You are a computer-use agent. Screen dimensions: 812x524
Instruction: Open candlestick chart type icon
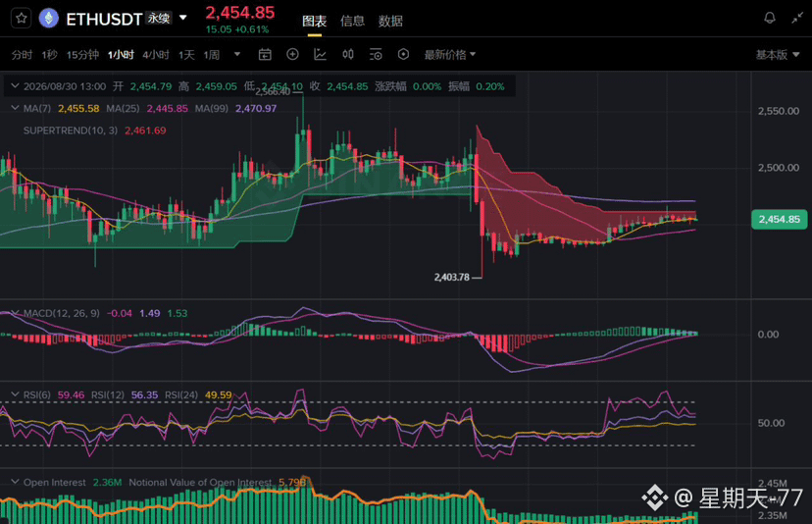[x=348, y=54]
